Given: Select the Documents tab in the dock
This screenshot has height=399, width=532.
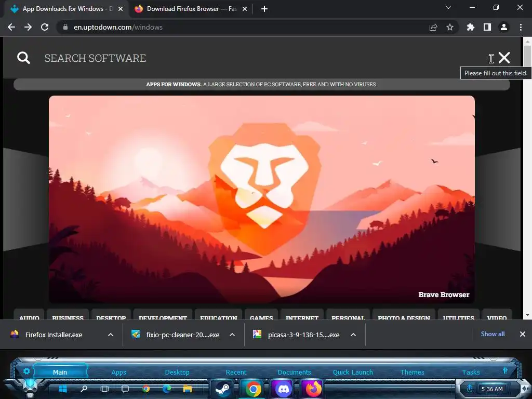Looking at the screenshot, I should tap(294, 372).
